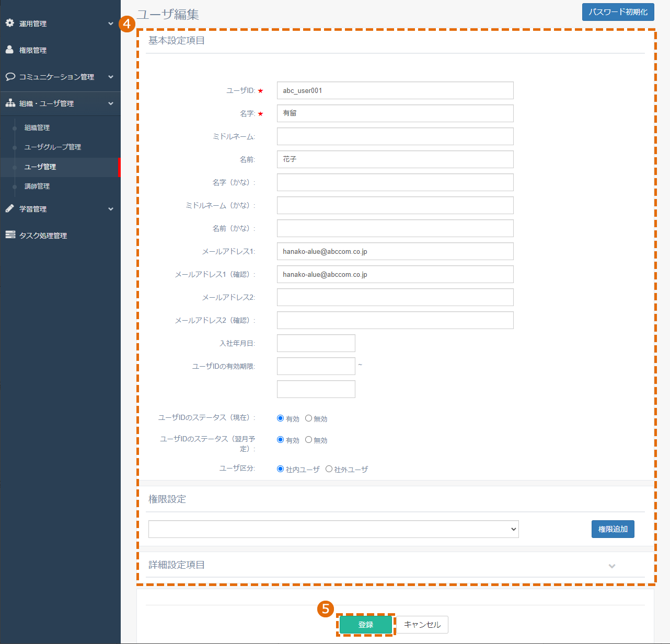The width and height of the screenshot is (670, 644).
Task: Select 社内ユーザ radio option
Action: 280,469
